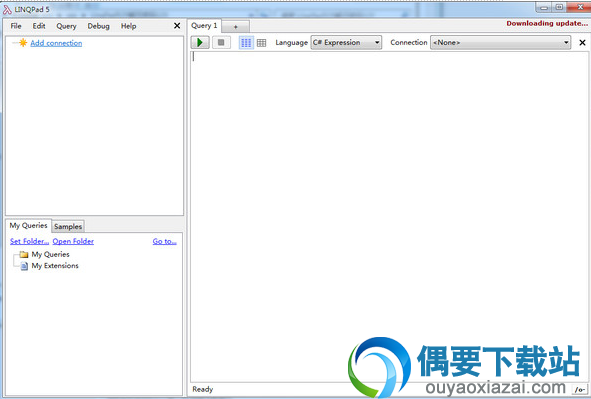Switch to the My Queries tab
591x399 pixels.
pyautogui.click(x=29, y=225)
